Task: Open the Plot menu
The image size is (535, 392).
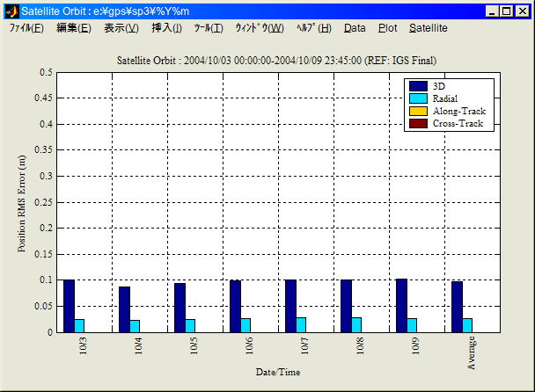Action: click(x=387, y=28)
